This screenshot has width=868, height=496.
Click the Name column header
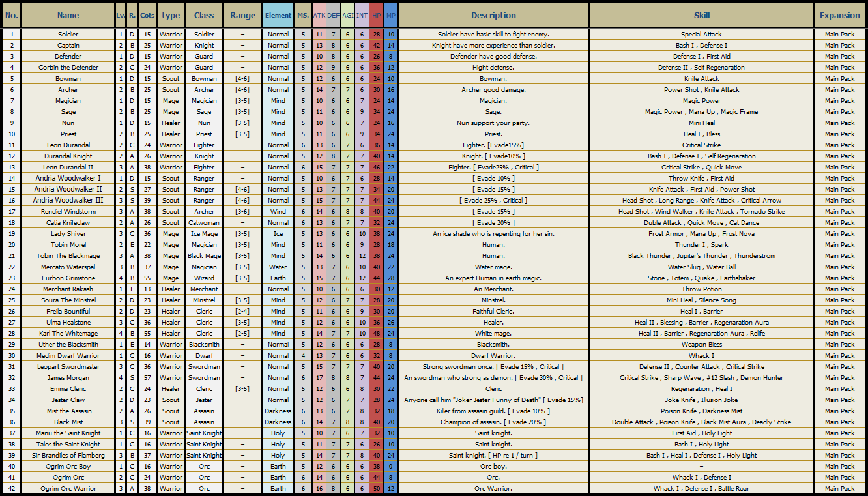pyautogui.click(x=68, y=16)
